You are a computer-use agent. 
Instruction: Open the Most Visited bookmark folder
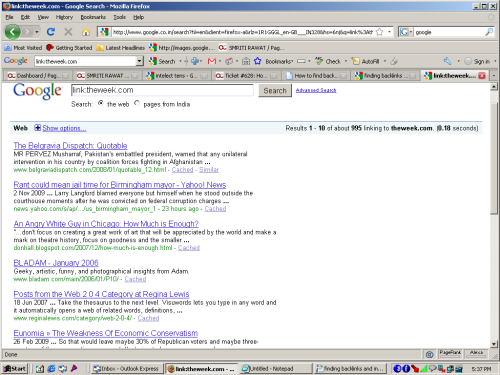click(x=23, y=48)
